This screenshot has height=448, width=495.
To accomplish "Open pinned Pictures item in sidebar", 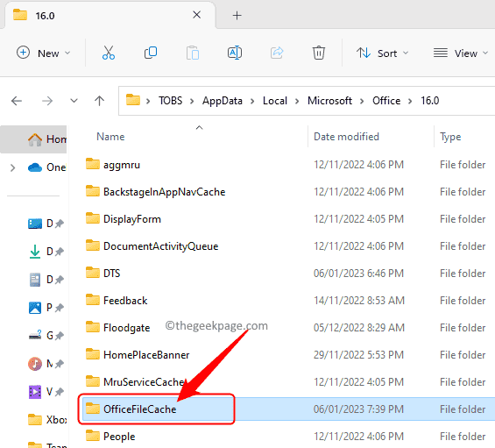I will coord(46,308).
